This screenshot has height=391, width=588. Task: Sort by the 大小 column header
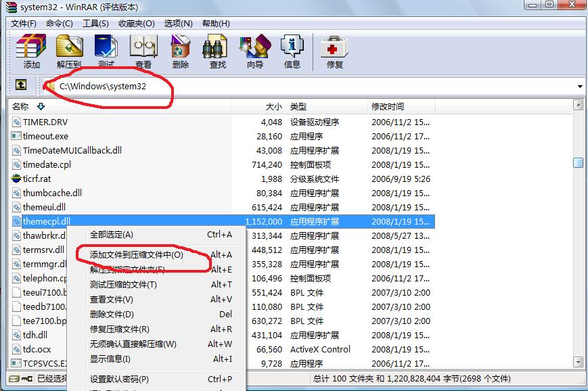coord(258,106)
